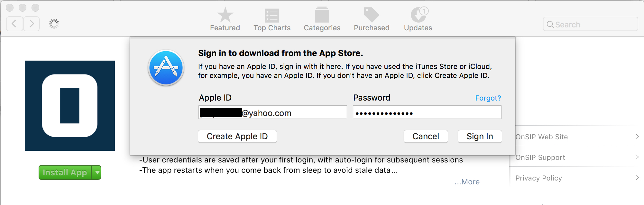Click into the Password field
The height and width of the screenshot is (205, 644).
click(x=427, y=112)
